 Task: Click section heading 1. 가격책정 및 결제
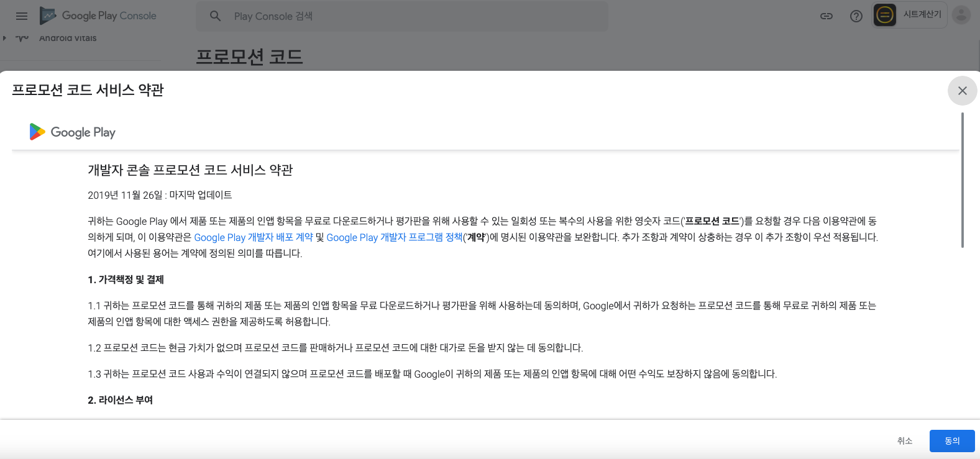tap(126, 279)
